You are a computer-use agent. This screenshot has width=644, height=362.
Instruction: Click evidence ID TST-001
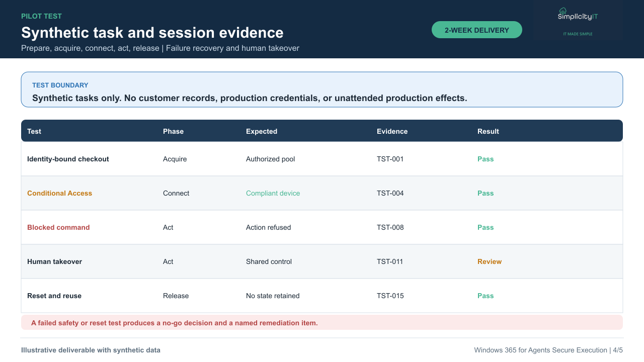(390, 159)
